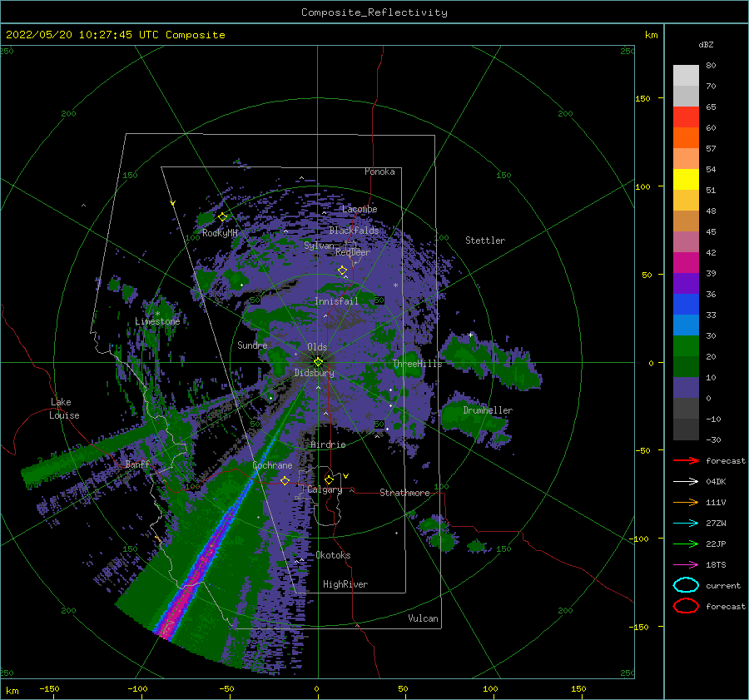
Task: Click the yellow diamond marker below RedDeer
Action: click(343, 271)
